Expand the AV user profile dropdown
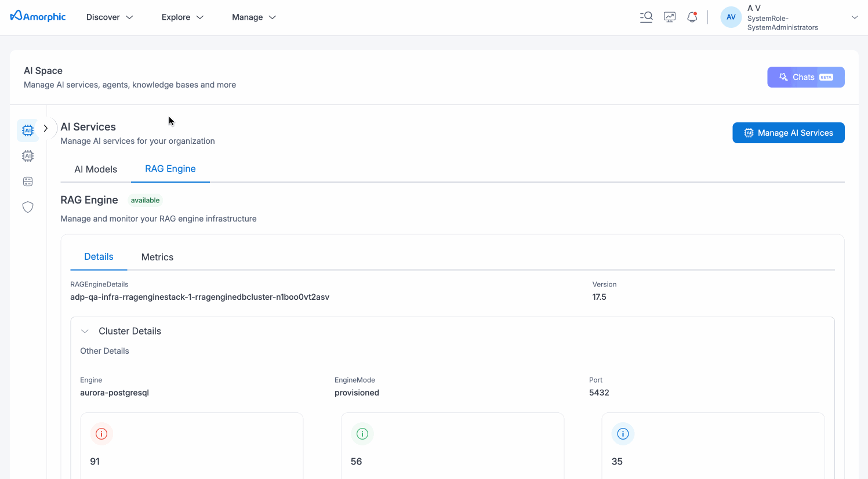The width and height of the screenshot is (868, 479). 854,17
